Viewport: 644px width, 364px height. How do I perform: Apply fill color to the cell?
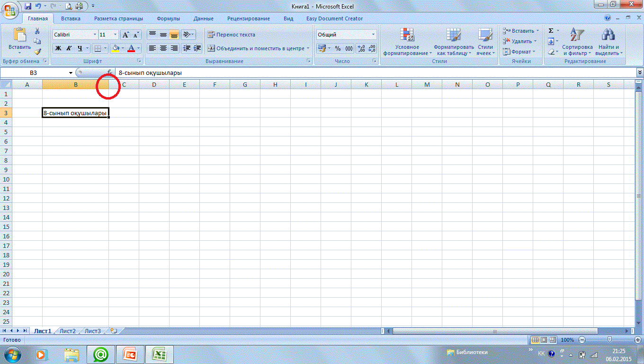115,48
